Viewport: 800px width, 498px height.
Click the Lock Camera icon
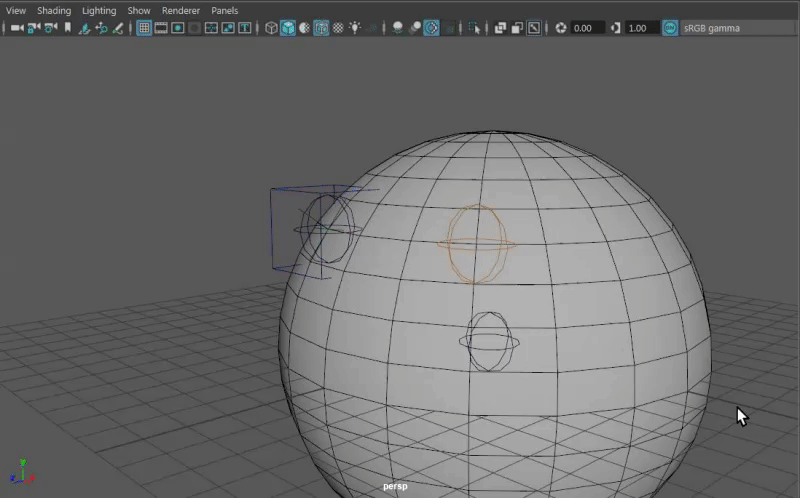34,28
